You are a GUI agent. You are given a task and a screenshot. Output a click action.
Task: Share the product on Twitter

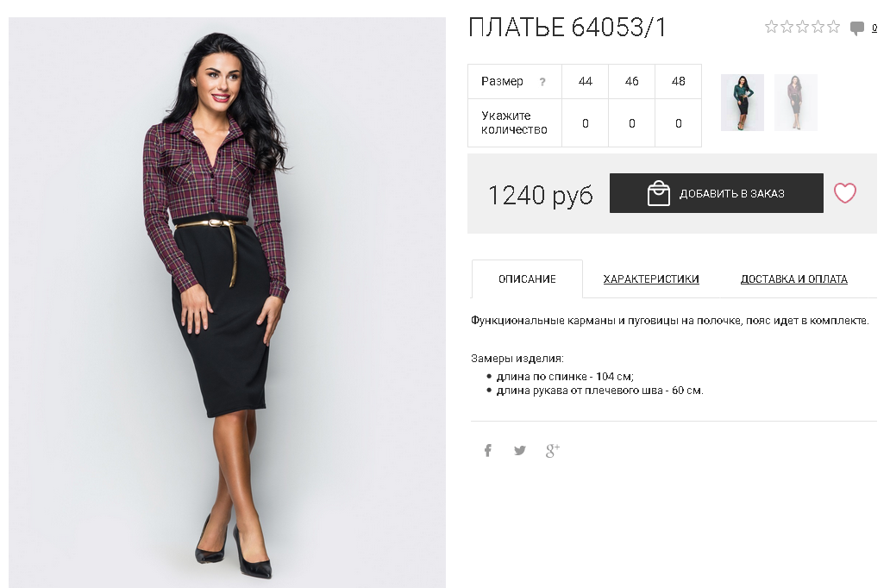coord(520,451)
